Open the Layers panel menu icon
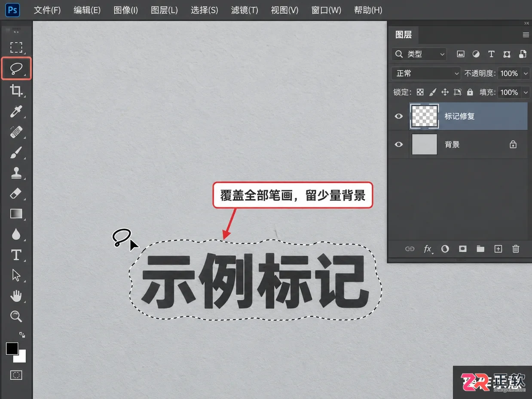Image resolution: width=532 pixels, height=399 pixels. pyautogui.click(x=526, y=35)
